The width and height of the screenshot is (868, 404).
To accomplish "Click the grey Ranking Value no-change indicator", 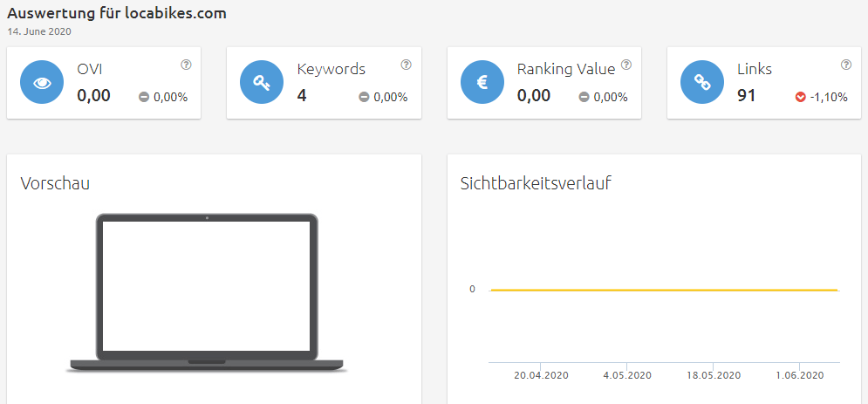I will [584, 98].
